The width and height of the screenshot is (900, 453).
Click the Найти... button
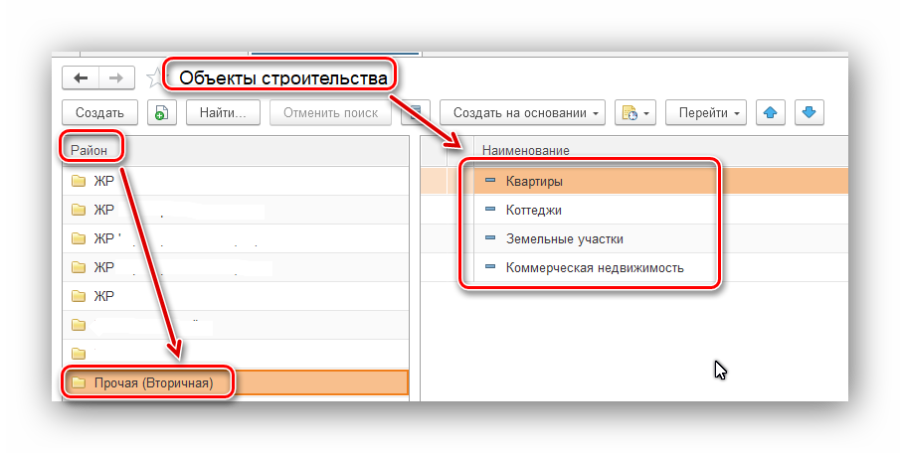(223, 113)
